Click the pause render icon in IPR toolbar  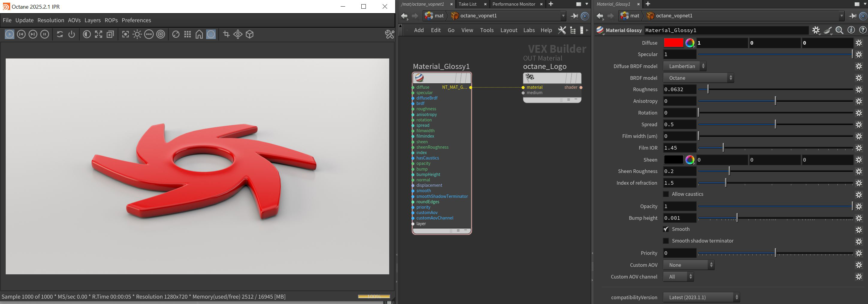click(44, 34)
